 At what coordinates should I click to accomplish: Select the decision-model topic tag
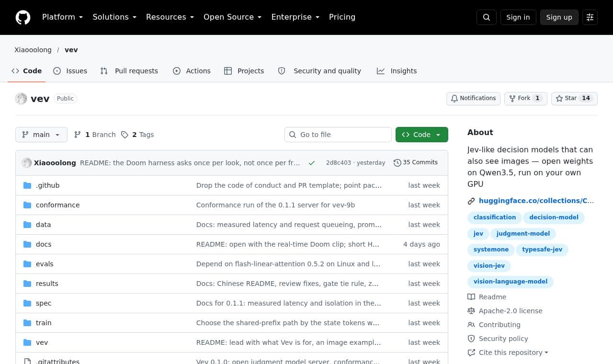(554, 217)
